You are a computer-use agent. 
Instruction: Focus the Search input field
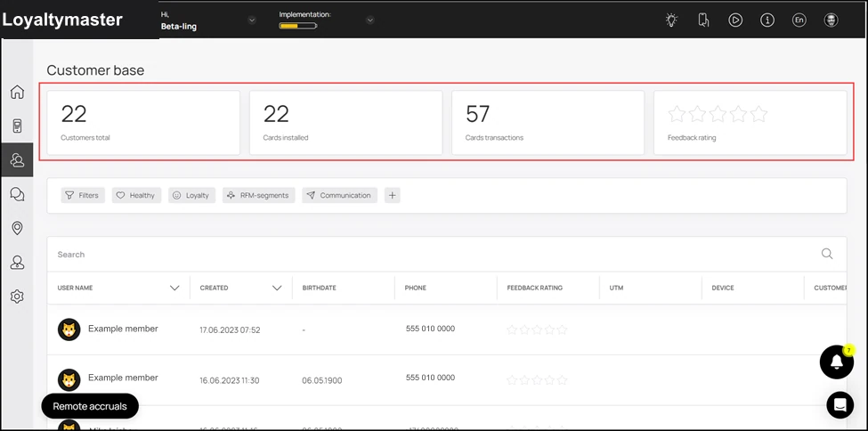[x=435, y=255]
